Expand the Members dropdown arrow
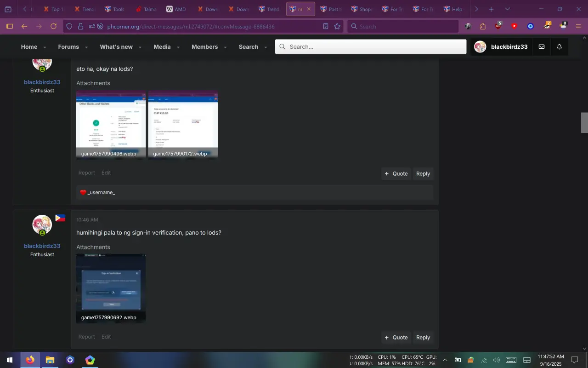The image size is (588, 368). pyautogui.click(x=225, y=47)
